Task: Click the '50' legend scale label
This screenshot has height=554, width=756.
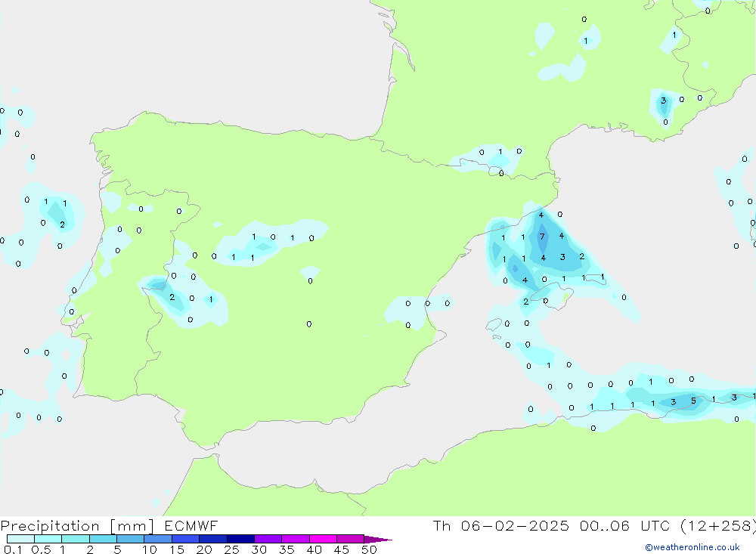Action: [369, 549]
